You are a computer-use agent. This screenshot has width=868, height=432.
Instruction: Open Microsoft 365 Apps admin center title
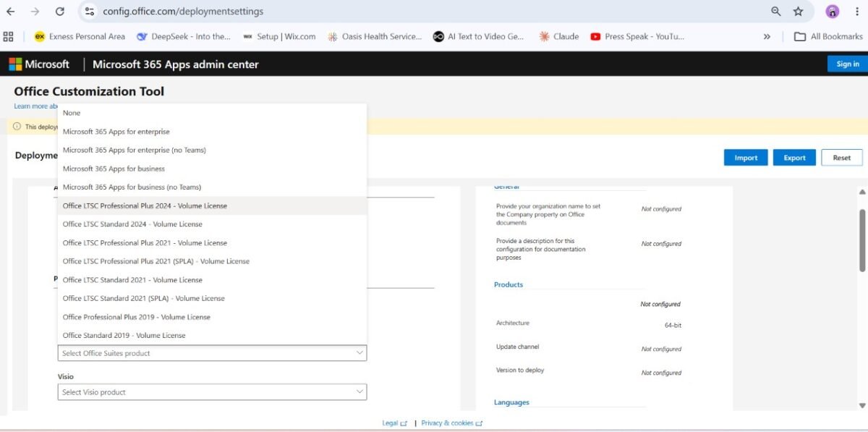tap(176, 64)
